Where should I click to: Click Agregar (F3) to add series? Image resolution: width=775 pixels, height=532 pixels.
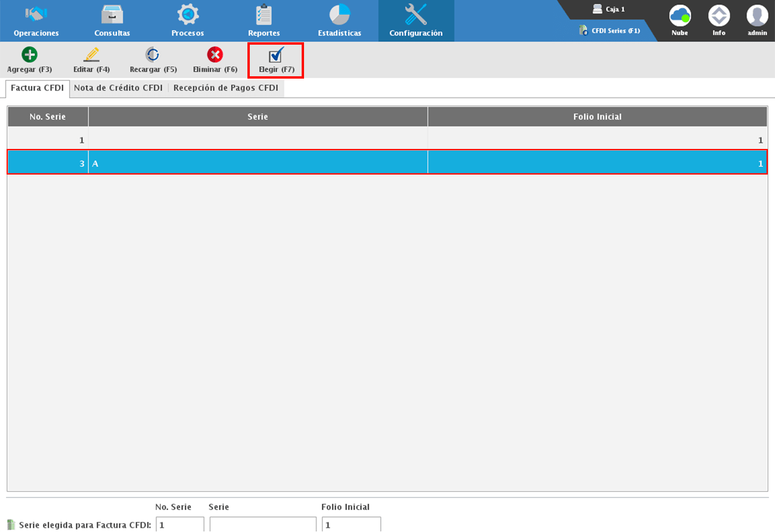[x=29, y=60]
